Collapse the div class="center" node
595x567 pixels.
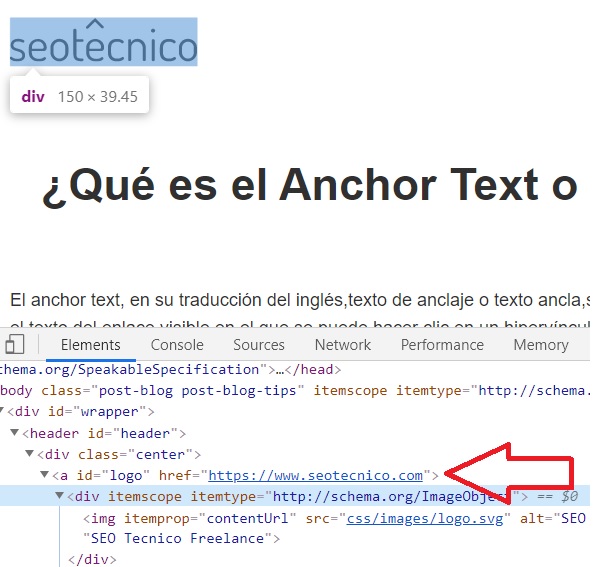click(30, 453)
